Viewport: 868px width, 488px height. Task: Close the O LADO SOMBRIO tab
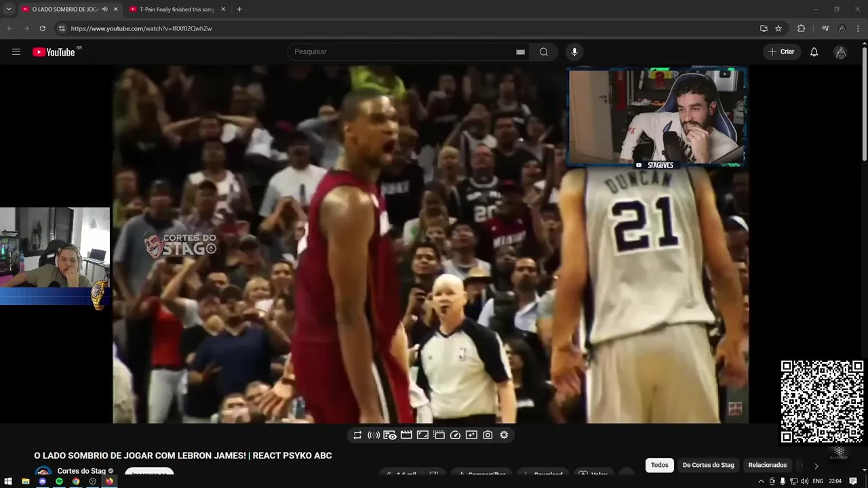[x=115, y=9]
